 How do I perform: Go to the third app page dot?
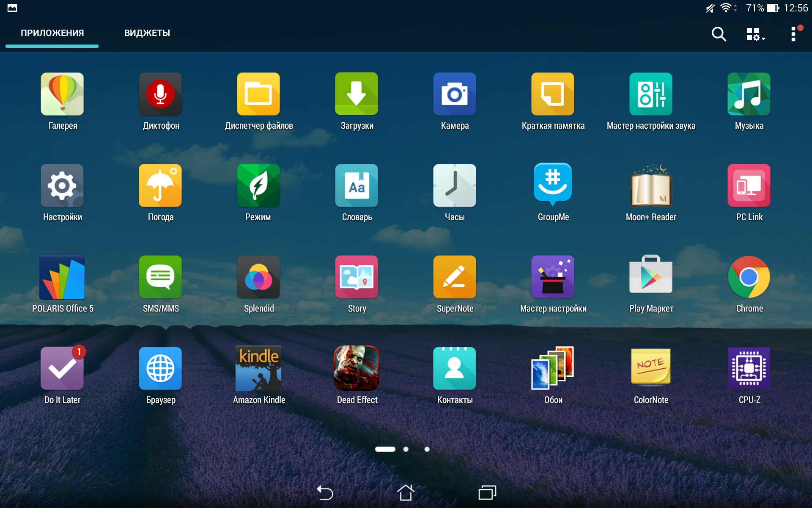[427, 449]
